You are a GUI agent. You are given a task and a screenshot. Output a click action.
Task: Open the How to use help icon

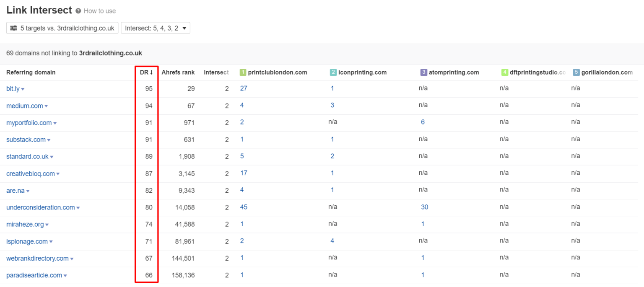pyautogui.click(x=78, y=11)
